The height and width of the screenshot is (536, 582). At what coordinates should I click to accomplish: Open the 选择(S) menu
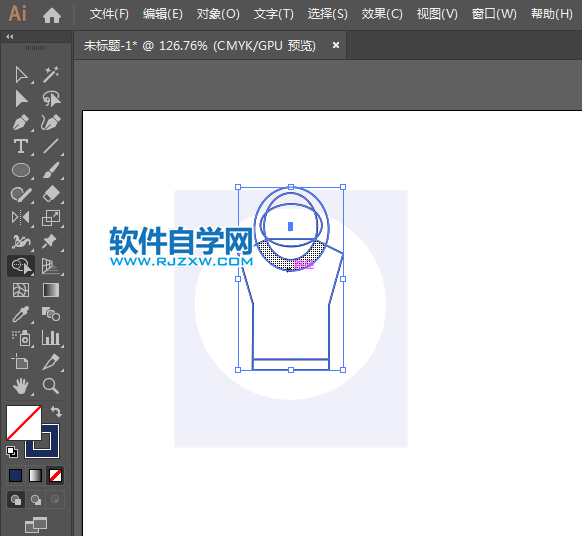(327, 14)
